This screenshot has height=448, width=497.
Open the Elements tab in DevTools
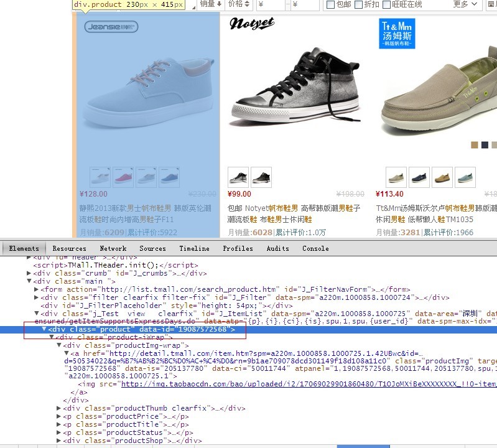click(x=24, y=248)
